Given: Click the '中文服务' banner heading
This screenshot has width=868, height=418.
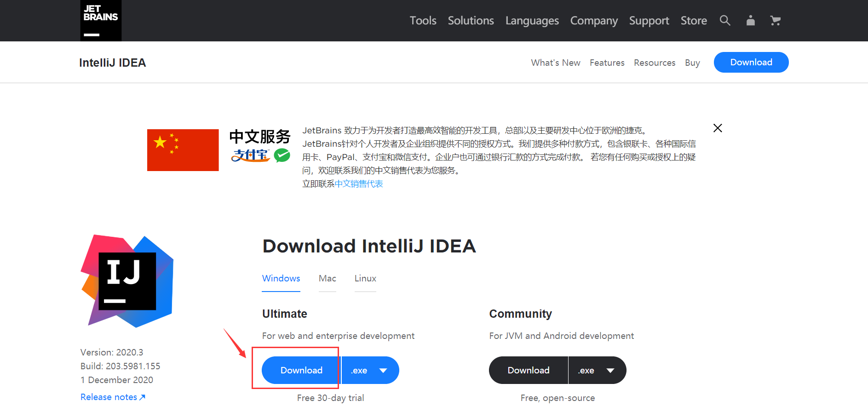Looking at the screenshot, I should 260,137.
